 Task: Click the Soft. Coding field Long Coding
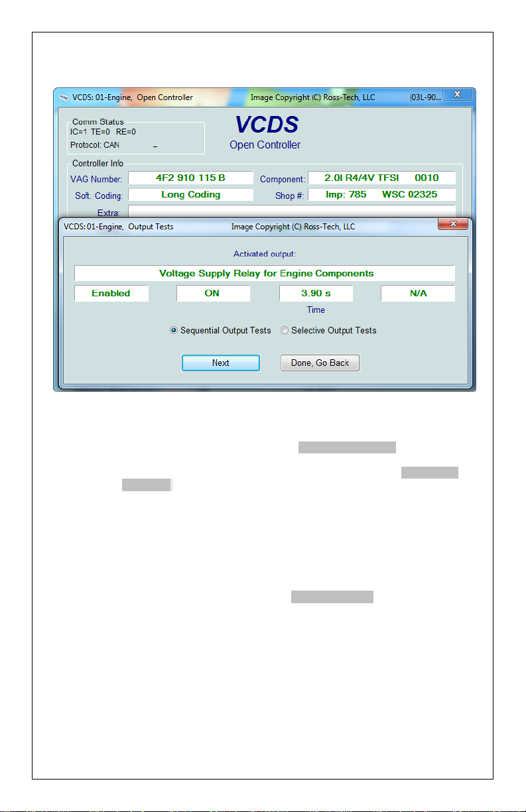190,195
